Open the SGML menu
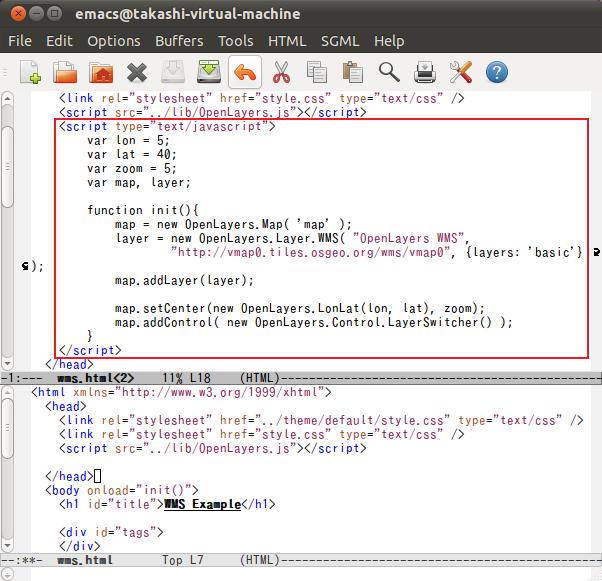This screenshot has width=602, height=581. coord(340,41)
